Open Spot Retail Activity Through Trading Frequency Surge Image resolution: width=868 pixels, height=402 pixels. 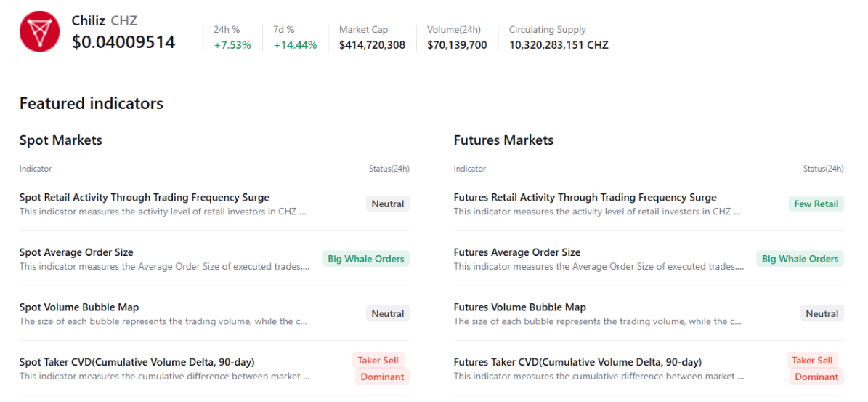(x=145, y=198)
